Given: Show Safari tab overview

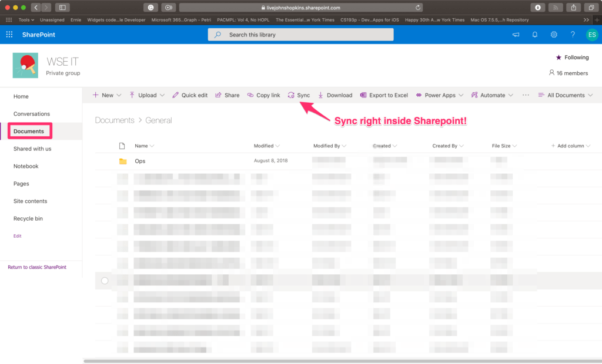Looking at the screenshot, I should point(591,7).
